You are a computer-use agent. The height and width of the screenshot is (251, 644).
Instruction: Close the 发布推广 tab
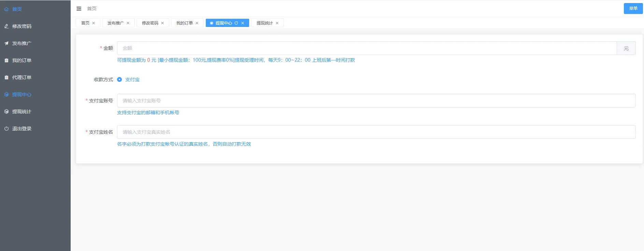pyautogui.click(x=128, y=23)
